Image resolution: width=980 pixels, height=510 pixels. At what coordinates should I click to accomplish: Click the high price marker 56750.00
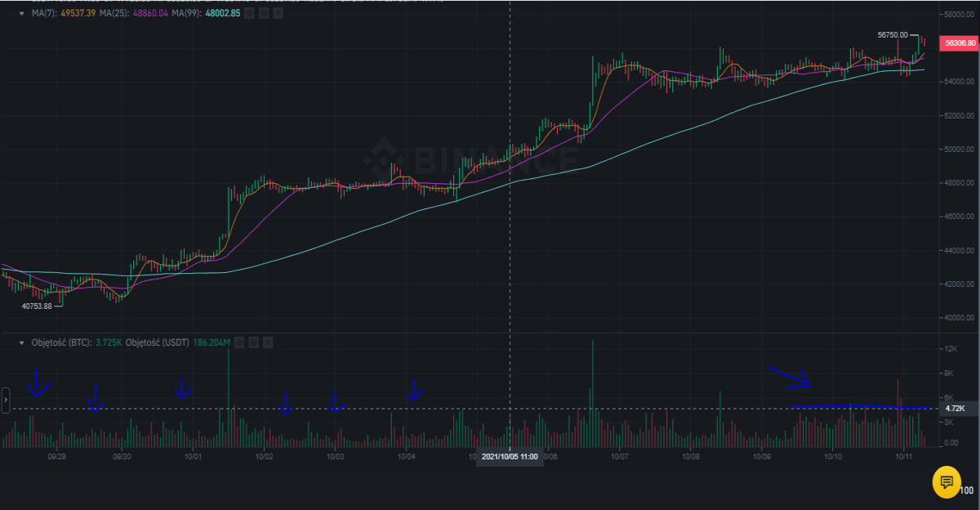pos(893,35)
